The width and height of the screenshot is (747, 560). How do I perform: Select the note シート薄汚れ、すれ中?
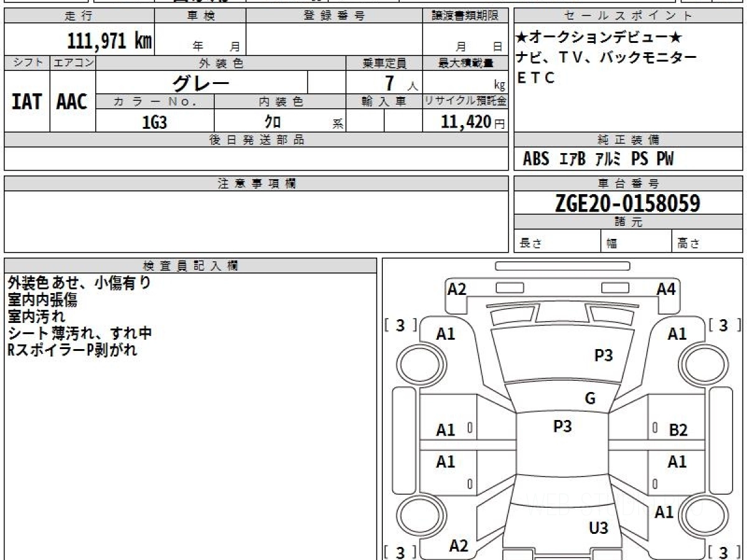[x=80, y=334]
